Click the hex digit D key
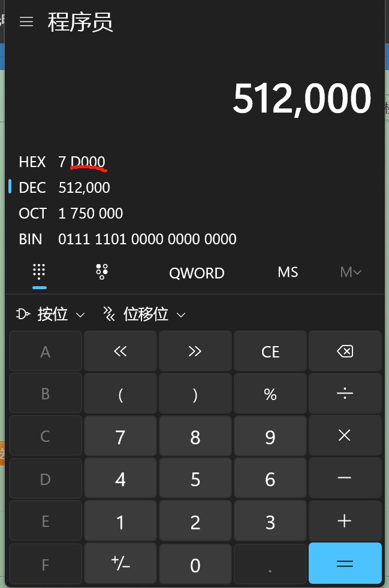Viewport: 389px width, 588px height. point(46,478)
